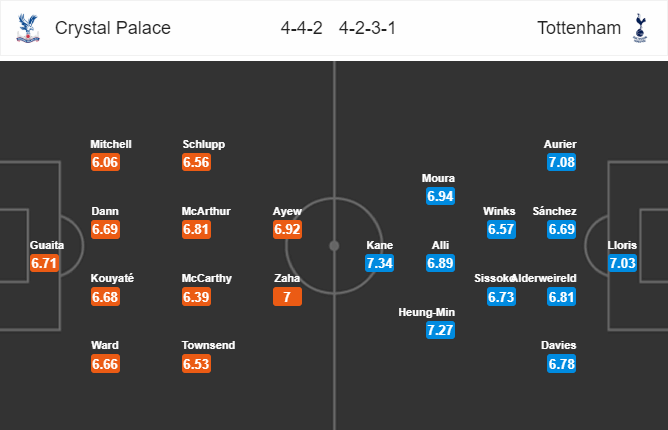668x430 pixels.
Task: Click Heung-Min's 7.27 rating badge
Action: tap(440, 330)
